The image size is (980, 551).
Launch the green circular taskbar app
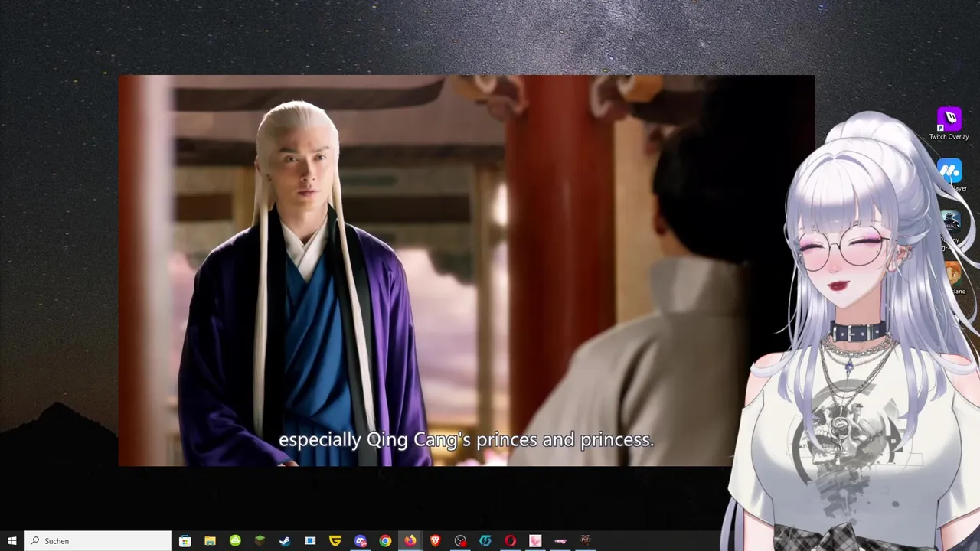pyautogui.click(x=235, y=541)
